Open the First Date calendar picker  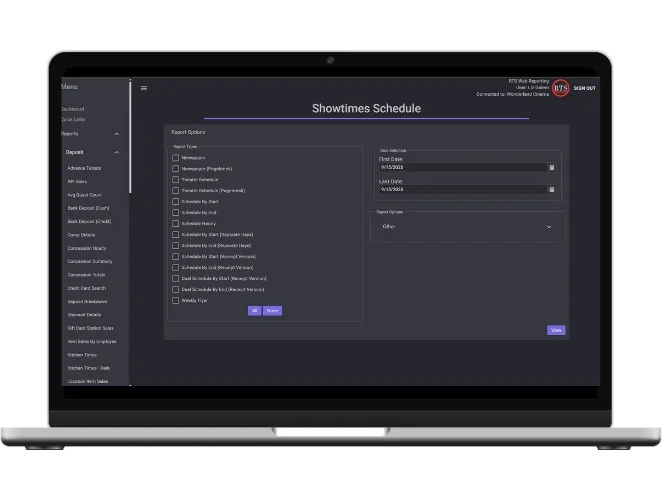(551, 168)
